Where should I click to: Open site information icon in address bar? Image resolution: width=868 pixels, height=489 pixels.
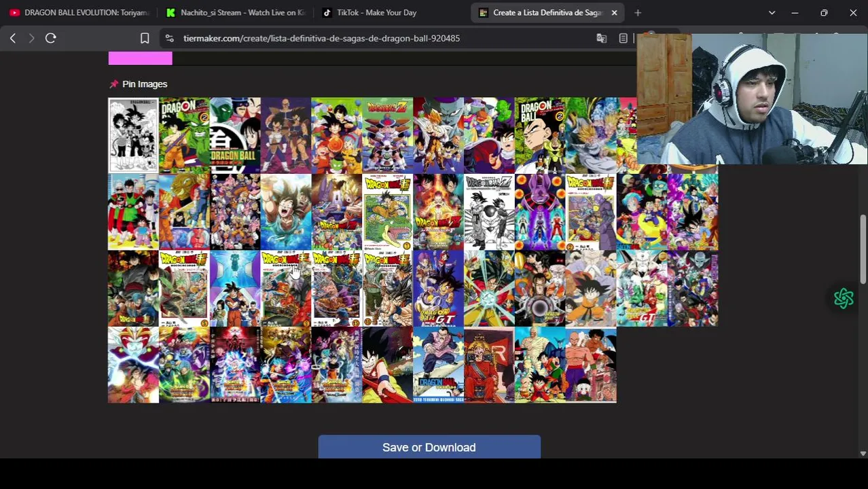[x=170, y=39]
